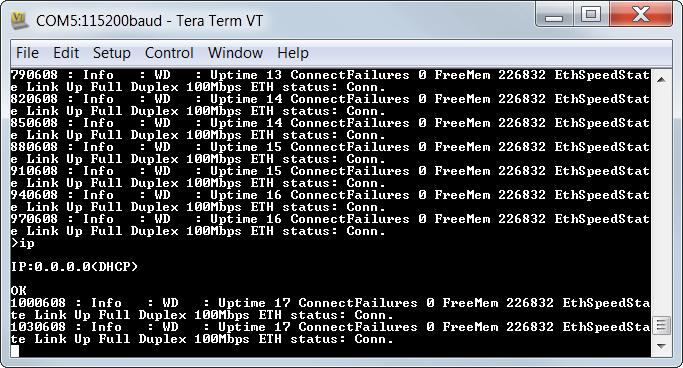This screenshot has width=683, height=368.
Task: Click the '>ip' command line
Action: [x=22, y=243]
